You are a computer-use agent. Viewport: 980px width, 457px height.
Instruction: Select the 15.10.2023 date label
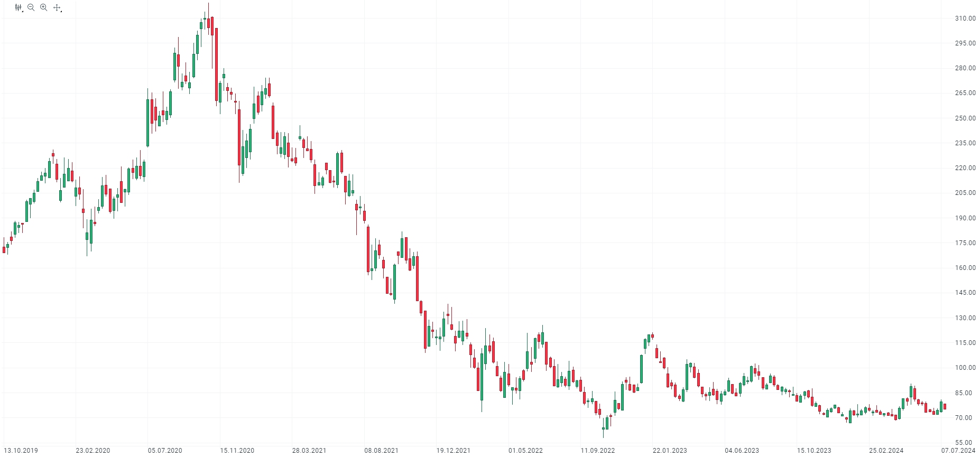(x=814, y=451)
